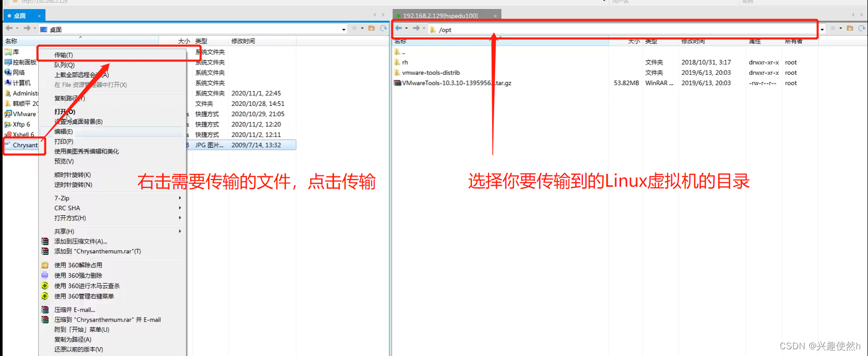Refresh the local 桌面 pane
The image size is (868, 356).
coord(383,28)
